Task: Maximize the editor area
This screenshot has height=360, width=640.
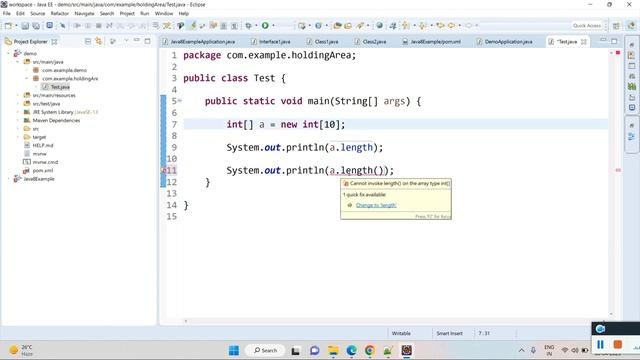Action: click(x=614, y=41)
